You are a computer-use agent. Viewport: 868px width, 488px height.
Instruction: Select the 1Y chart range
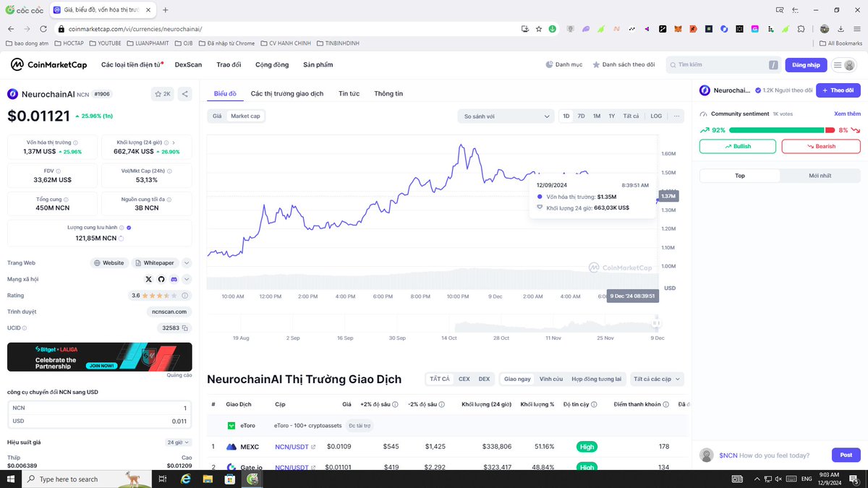612,116
